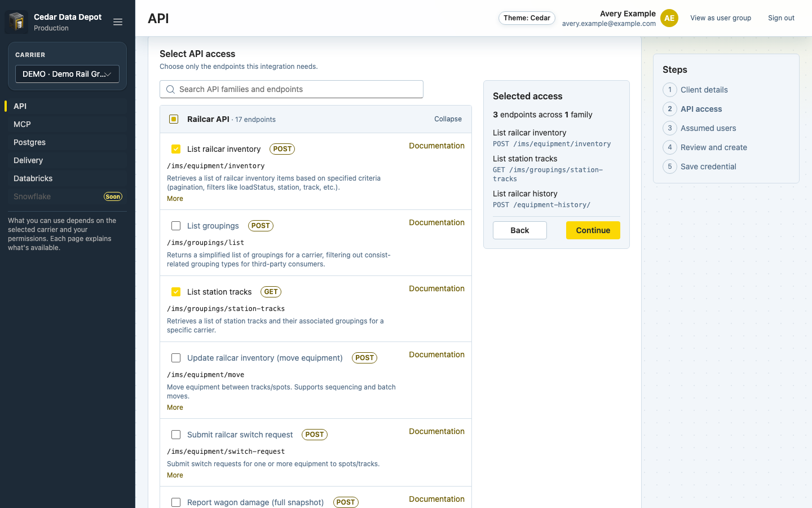Click the yellow Continue button
The height and width of the screenshot is (508, 812).
pyautogui.click(x=593, y=230)
